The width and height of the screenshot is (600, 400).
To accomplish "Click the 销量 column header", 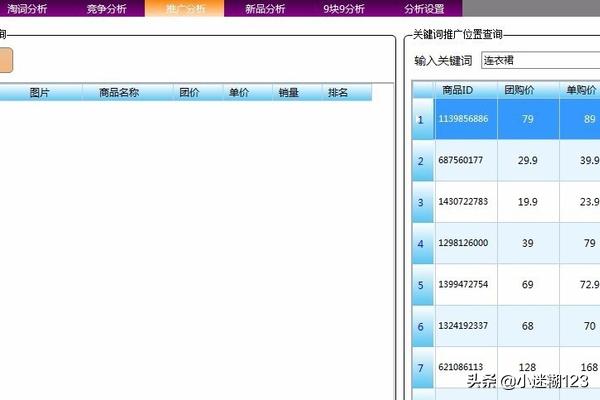I will pyautogui.click(x=289, y=93).
